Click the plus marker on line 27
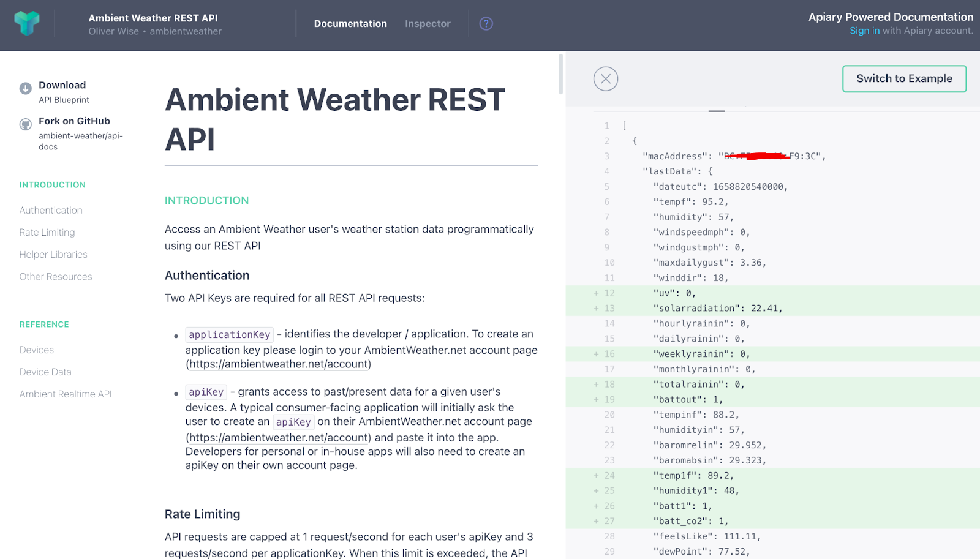 tap(596, 521)
